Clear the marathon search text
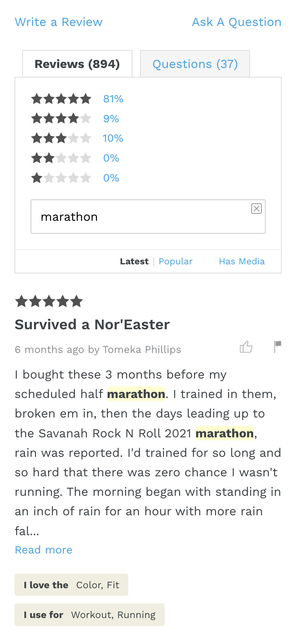297x644 pixels. (x=257, y=209)
